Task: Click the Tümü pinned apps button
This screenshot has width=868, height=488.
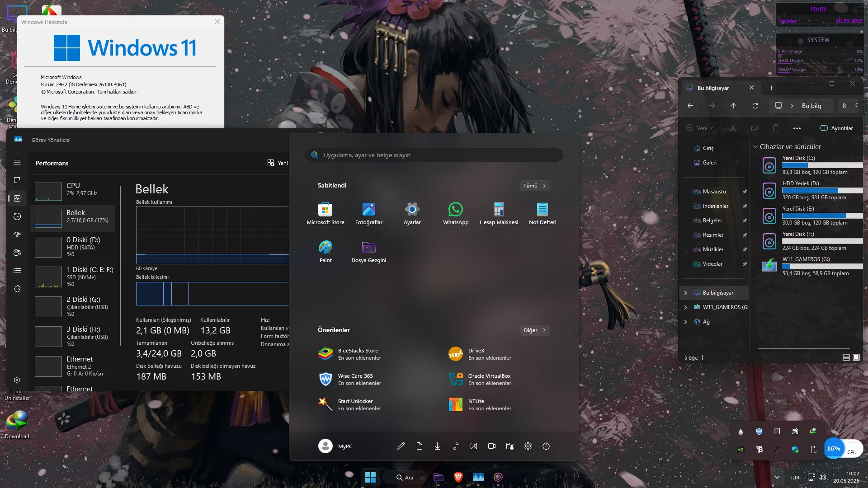Action: [534, 186]
